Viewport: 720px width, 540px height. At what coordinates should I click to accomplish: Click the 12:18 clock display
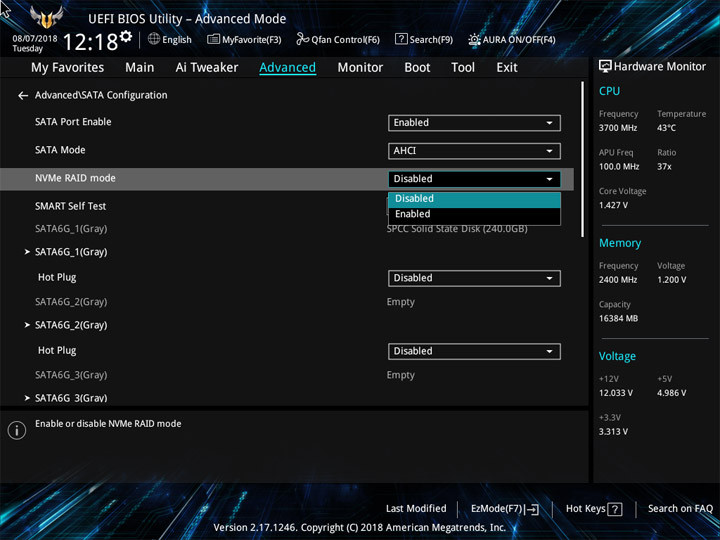(90, 42)
